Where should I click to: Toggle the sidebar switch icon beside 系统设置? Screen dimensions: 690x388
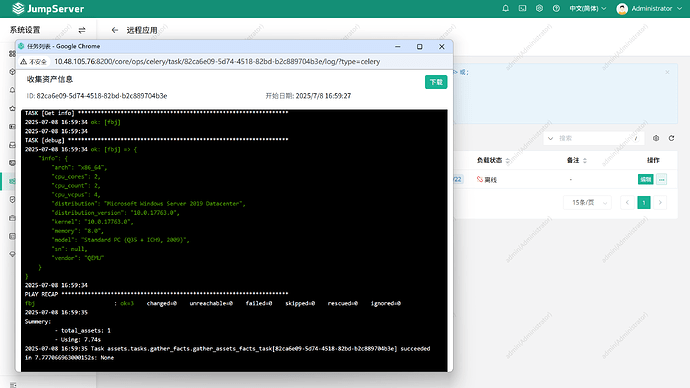(x=82, y=30)
